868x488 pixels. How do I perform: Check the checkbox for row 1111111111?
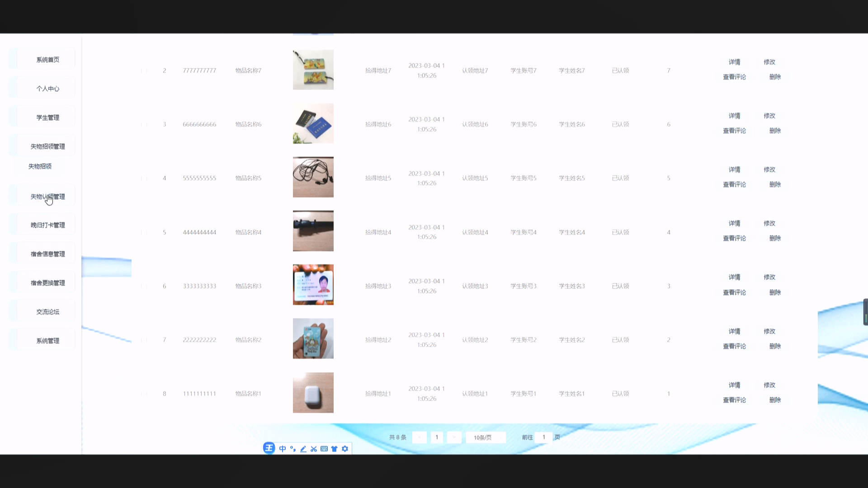(x=144, y=394)
